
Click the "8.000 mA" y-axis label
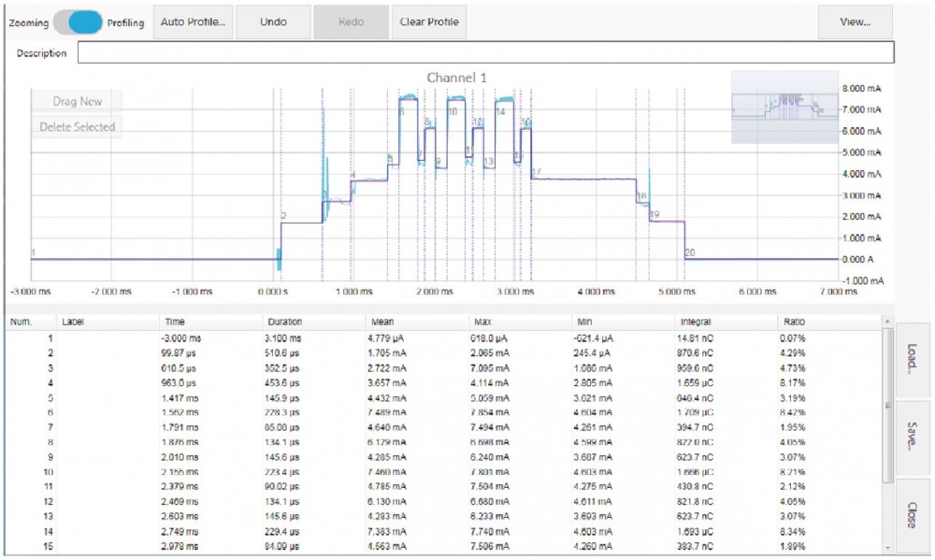click(862, 88)
